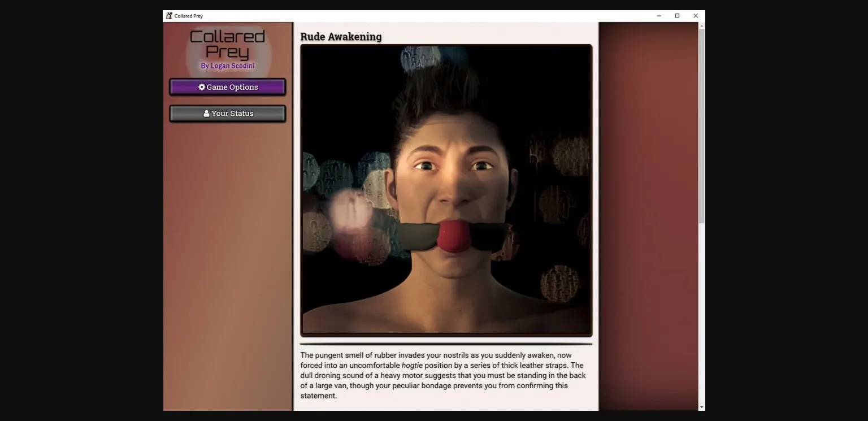Open the Your Status panel
The width and height of the screenshot is (868, 421).
228,114
